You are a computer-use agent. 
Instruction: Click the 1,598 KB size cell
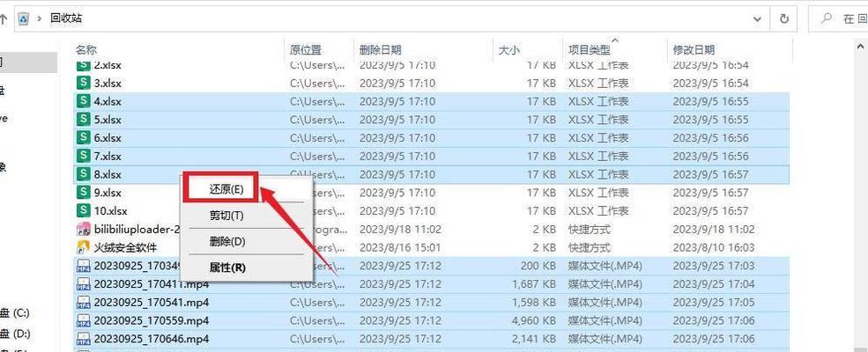tap(532, 303)
